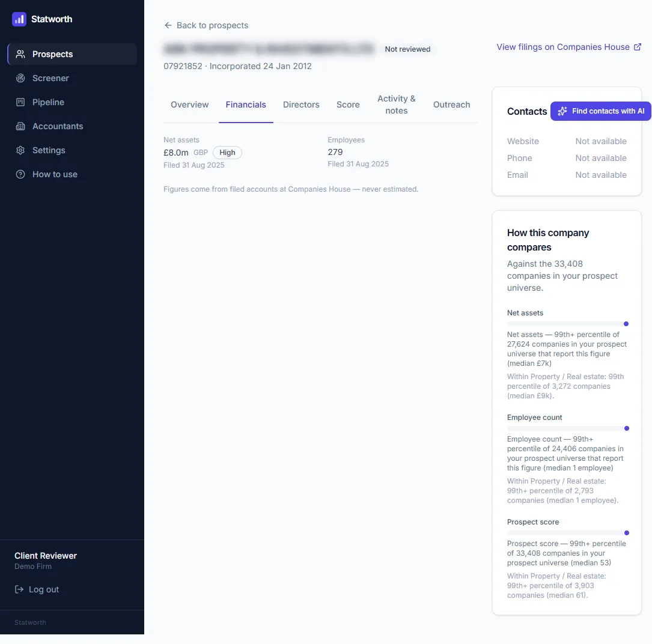The width and height of the screenshot is (652, 644).
Task: Click the 'Filed 31 Aug 2025' under Employees
Action: pos(358,164)
